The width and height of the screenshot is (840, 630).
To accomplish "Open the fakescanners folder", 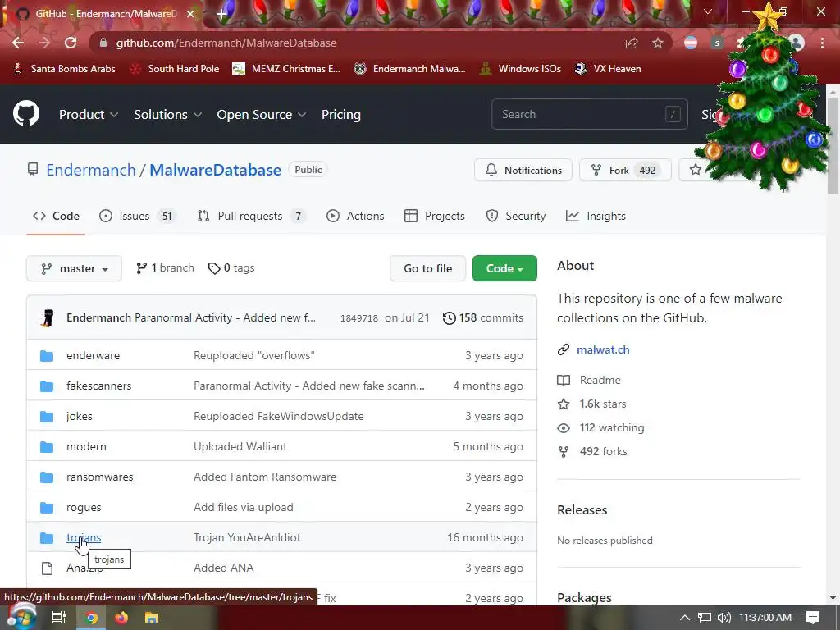I will [x=98, y=386].
